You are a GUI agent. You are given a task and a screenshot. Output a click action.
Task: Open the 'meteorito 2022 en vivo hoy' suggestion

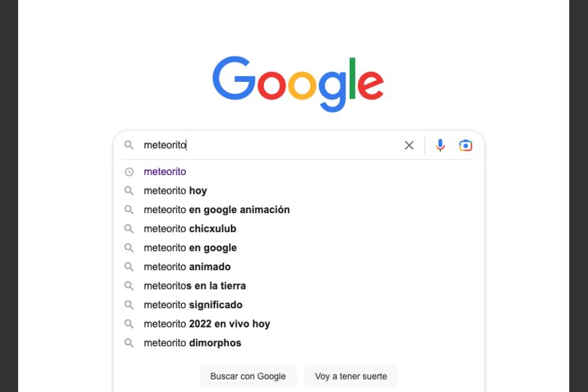(206, 324)
